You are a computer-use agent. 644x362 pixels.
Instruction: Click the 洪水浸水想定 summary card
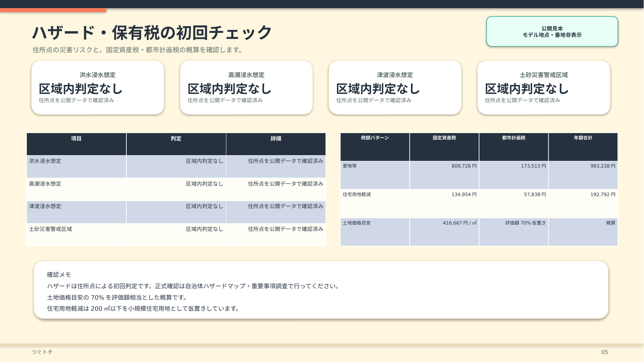pos(98,87)
